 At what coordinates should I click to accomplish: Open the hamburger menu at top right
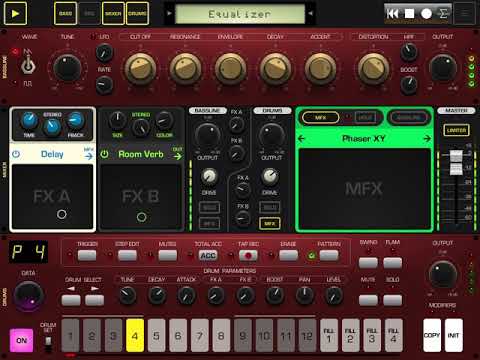tap(464, 13)
